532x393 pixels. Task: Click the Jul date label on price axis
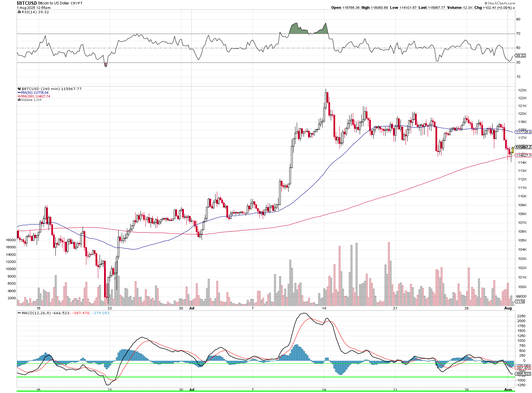tap(192, 308)
